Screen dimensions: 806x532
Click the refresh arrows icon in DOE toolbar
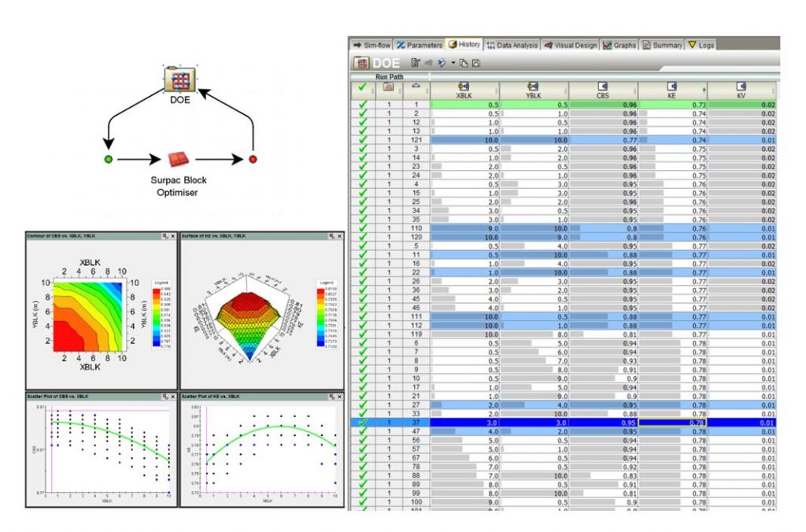441,63
